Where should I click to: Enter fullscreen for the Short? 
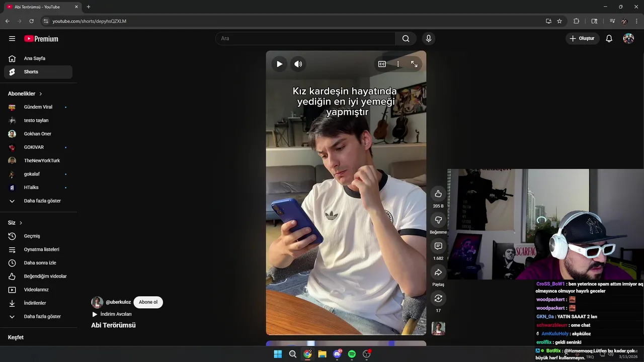click(x=414, y=64)
